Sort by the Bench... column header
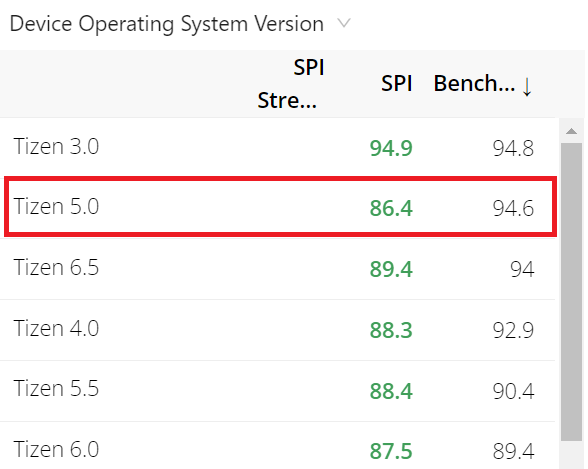This screenshot has width=588, height=469. pyautogui.click(x=474, y=83)
